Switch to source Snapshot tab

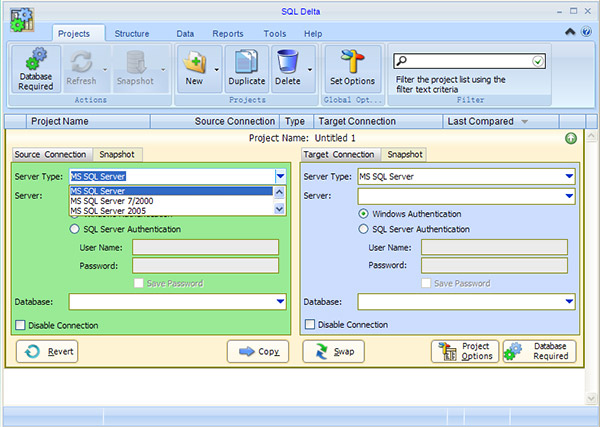pos(117,155)
